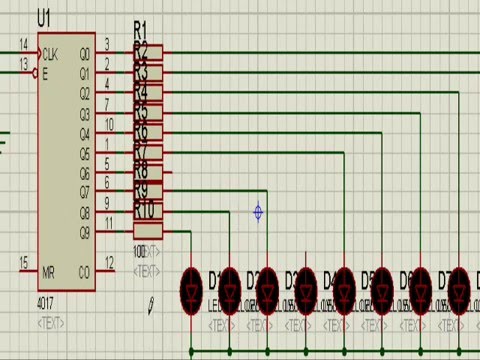Click the resistor on the Q4 output line
The height and width of the screenshot is (360, 480).
point(148,133)
